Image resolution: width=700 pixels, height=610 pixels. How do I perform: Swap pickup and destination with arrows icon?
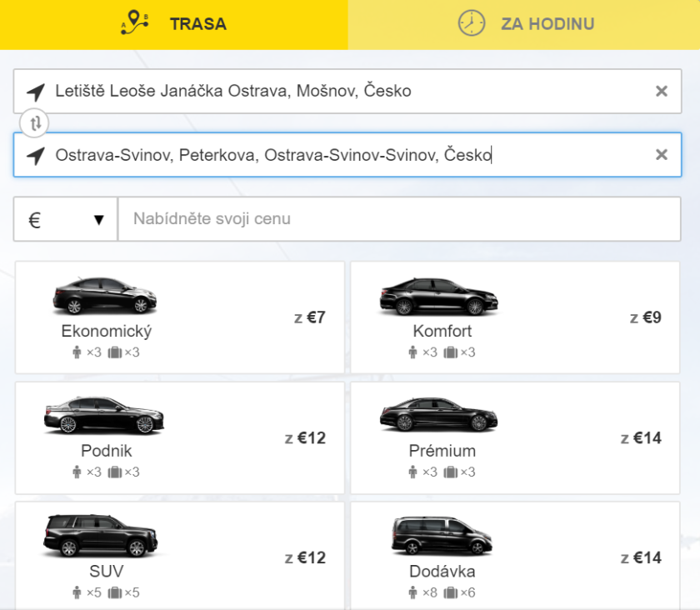pyautogui.click(x=35, y=123)
